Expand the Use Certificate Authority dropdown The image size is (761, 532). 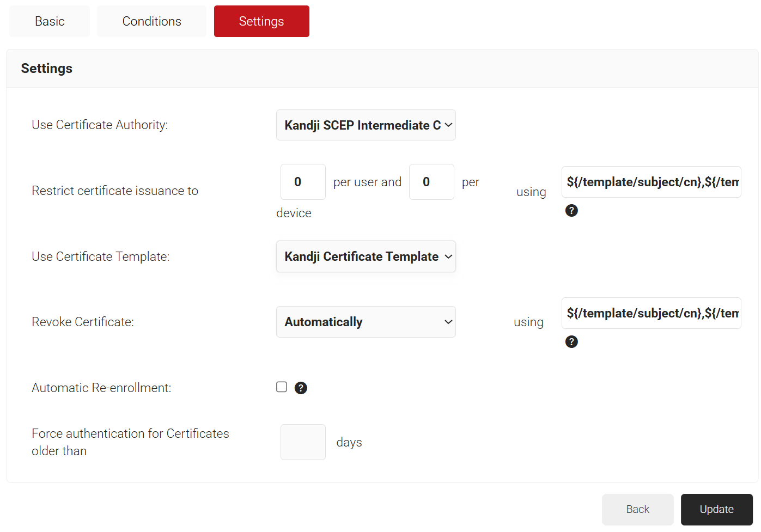[366, 125]
